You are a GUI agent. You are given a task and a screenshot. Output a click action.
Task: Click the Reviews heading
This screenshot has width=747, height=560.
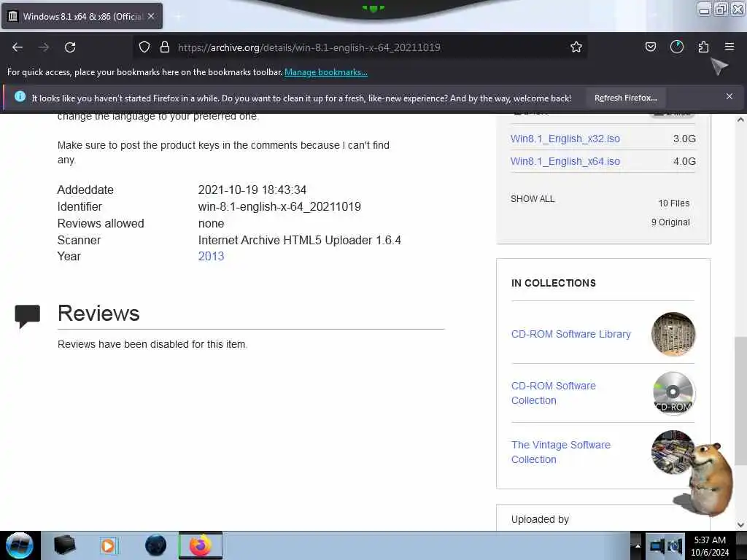pyautogui.click(x=98, y=314)
